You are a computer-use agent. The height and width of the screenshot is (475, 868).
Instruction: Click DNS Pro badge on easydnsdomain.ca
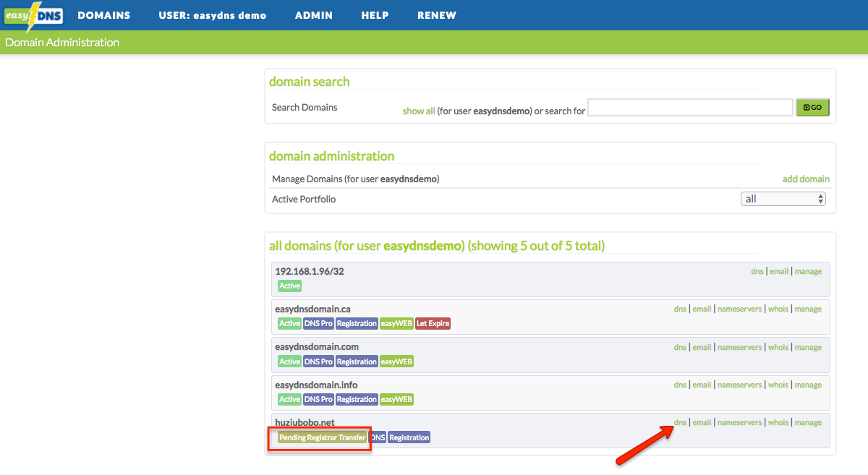click(x=318, y=324)
